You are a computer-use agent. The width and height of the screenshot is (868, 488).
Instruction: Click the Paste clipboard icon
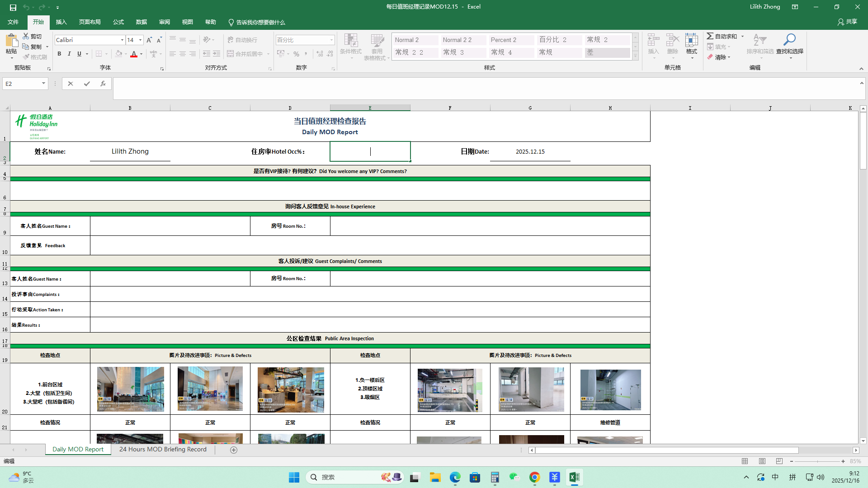tap(11, 42)
